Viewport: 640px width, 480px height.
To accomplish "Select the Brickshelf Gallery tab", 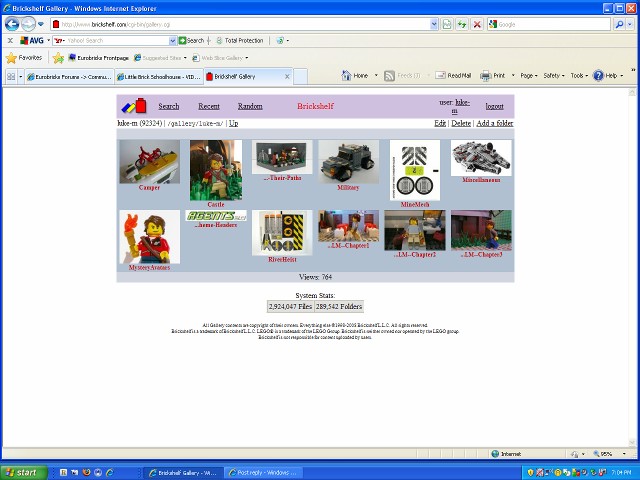I will point(245,76).
